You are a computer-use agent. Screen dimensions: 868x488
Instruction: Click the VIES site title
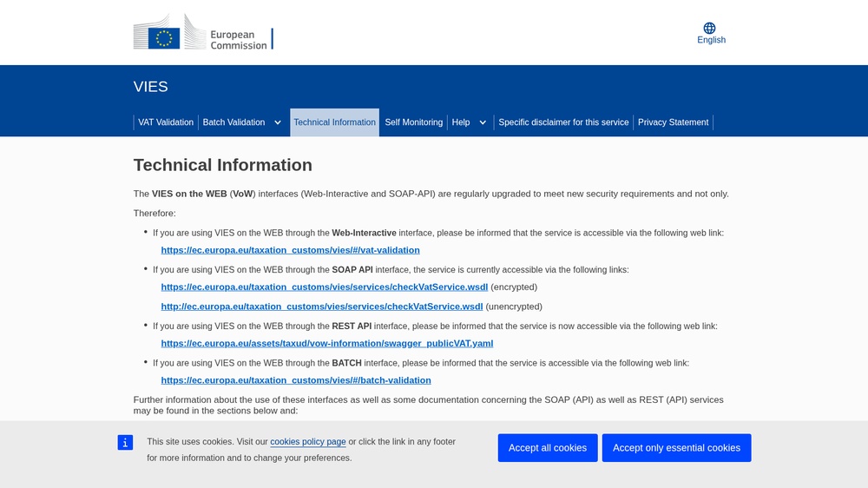(x=150, y=87)
